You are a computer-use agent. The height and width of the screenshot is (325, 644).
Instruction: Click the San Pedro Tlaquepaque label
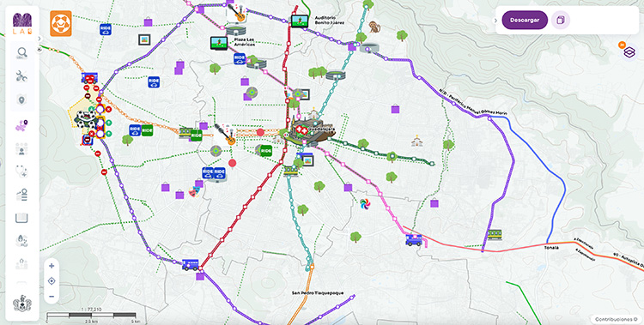click(318, 293)
